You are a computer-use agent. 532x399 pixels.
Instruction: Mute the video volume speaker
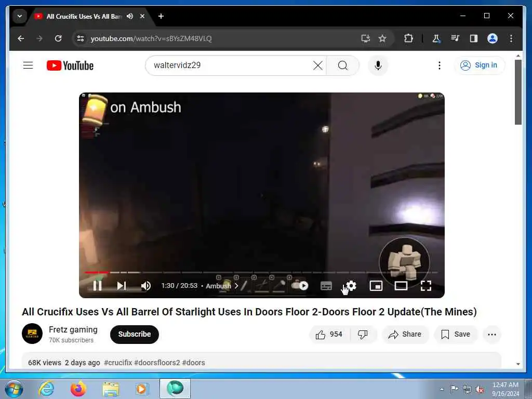(146, 286)
